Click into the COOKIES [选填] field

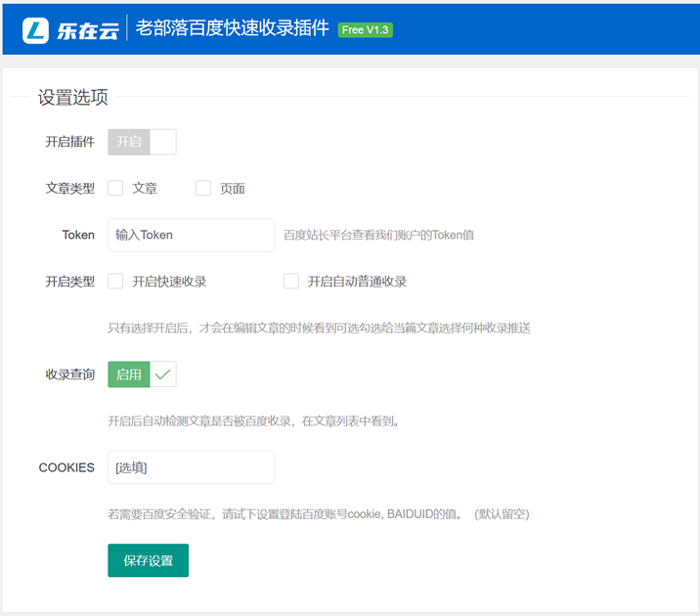(191, 467)
